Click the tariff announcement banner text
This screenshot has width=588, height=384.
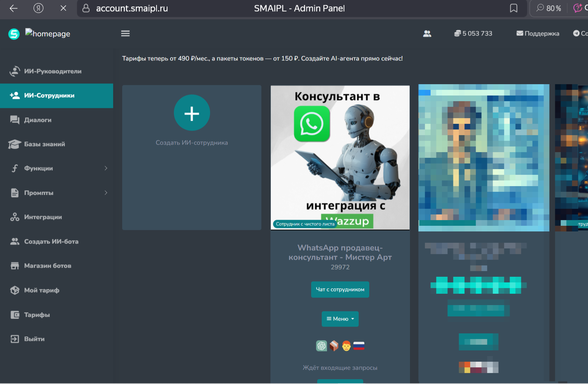[263, 59]
